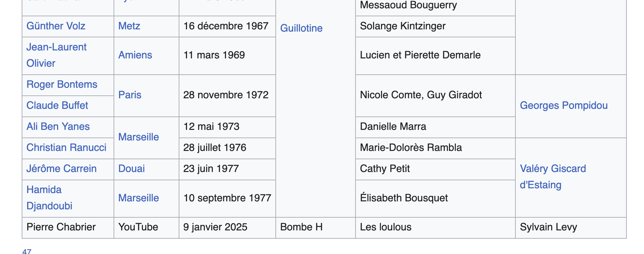Image resolution: width=644 pixels, height=254 pixels.
Task: Follow the Ali Ben Yanes link
Action: pos(58,126)
